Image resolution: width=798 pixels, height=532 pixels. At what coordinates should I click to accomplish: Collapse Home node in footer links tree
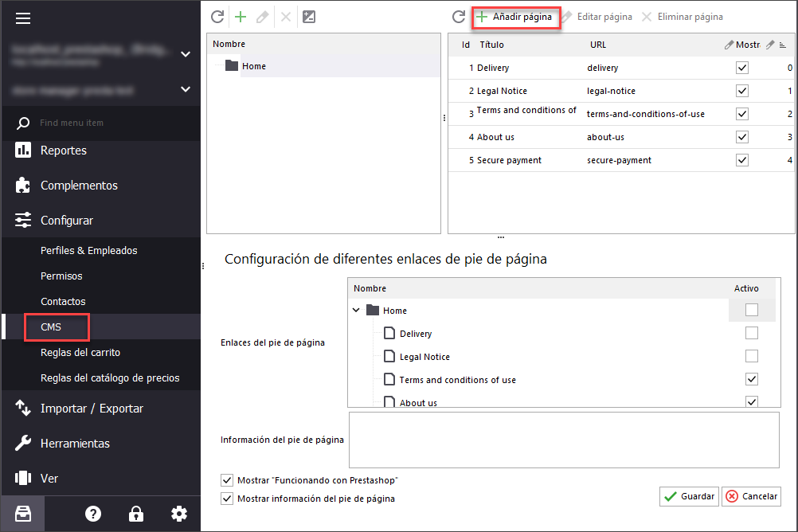[356, 310]
